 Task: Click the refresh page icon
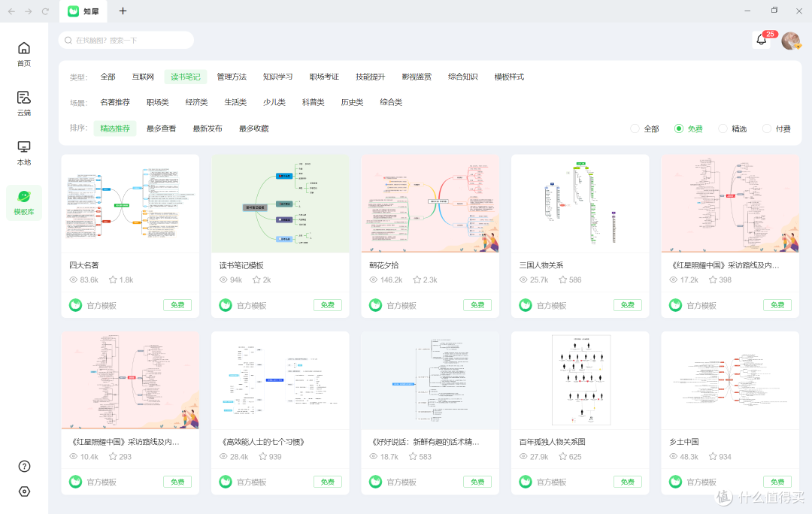pyautogui.click(x=45, y=11)
